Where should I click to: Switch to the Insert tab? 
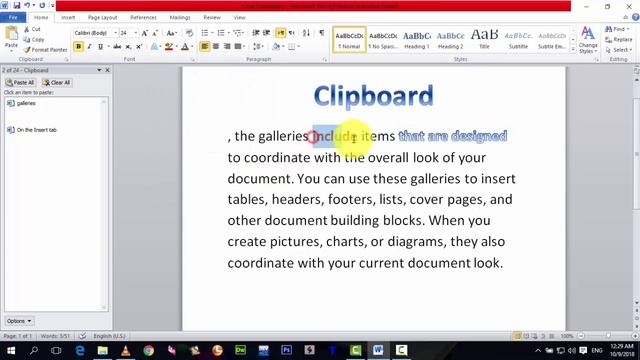click(x=68, y=18)
